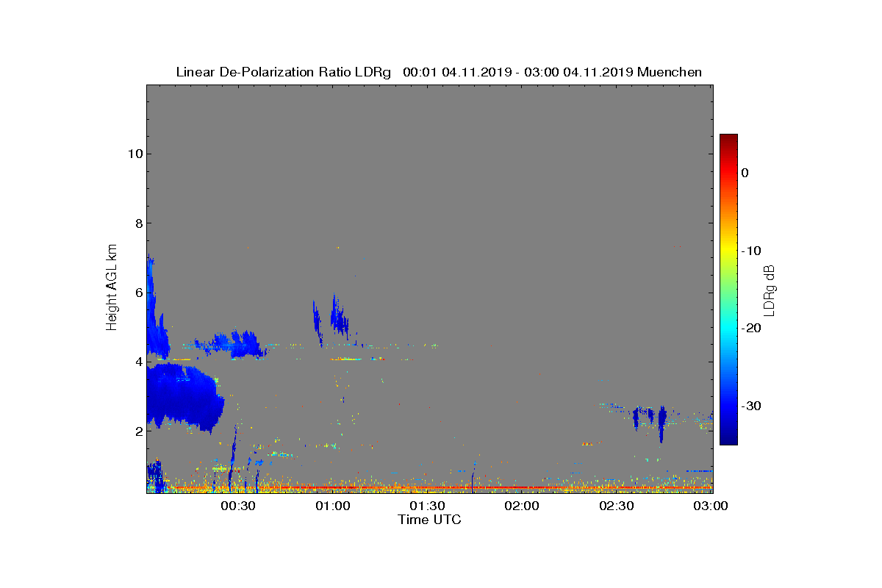882x588 pixels.
Task: Click the colorbar value label -10
Action: 750,251
